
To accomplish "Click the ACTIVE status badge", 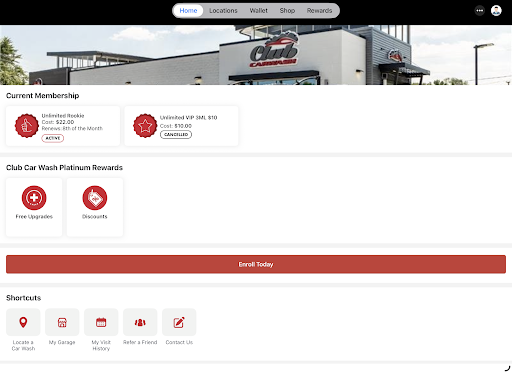I will [53, 138].
